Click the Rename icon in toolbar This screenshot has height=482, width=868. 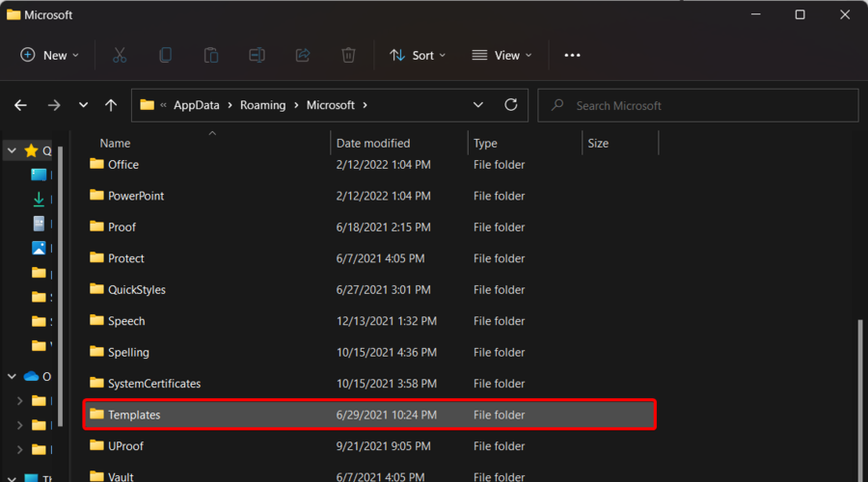point(257,55)
